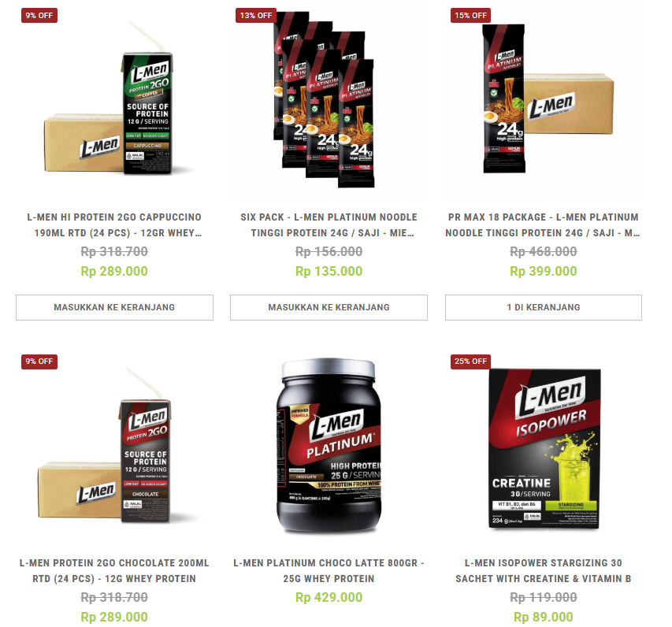Open L-Men Isopower Stargizing 30 Sachet title
Image resolution: width=672 pixels, height=627 pixels.
click(x=544, y=571)
